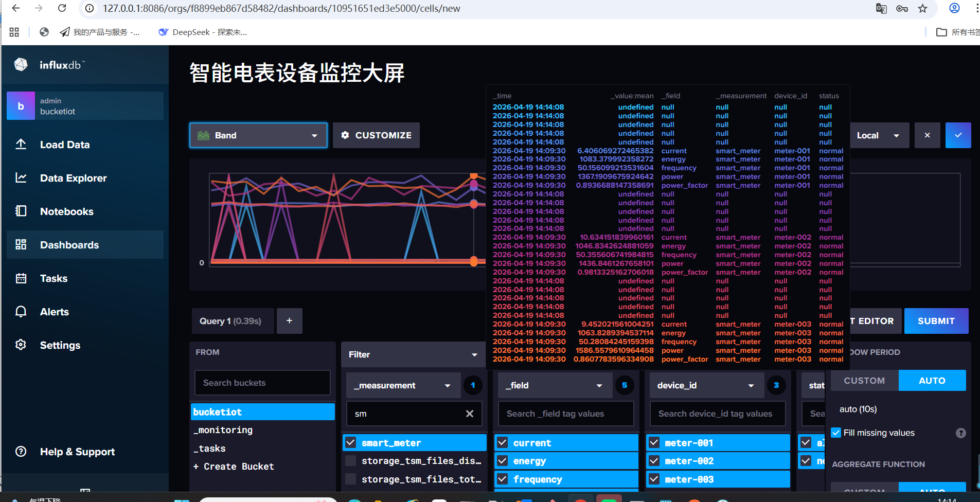
Task: Select _tasks bucket
Action: click(263, 449)
